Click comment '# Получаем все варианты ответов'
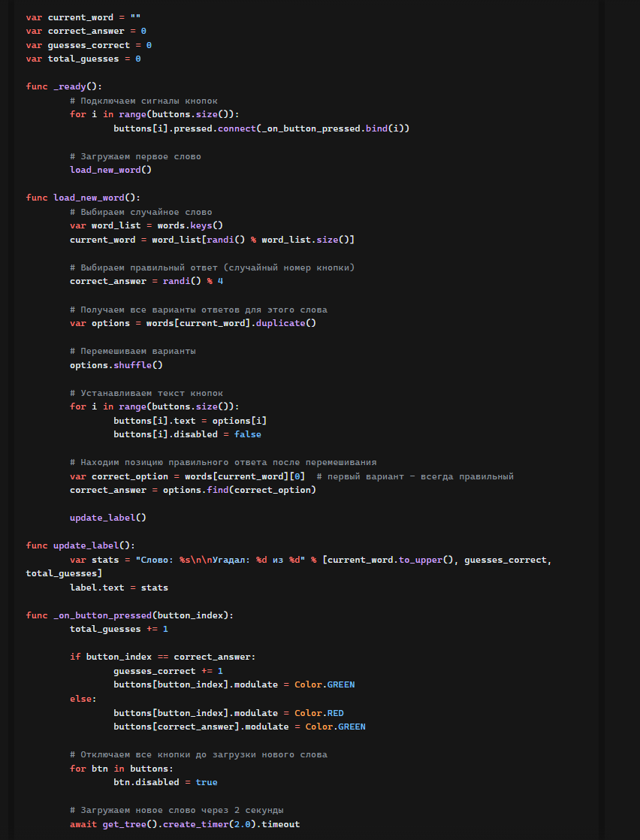The image size is (640, 840). coord(199,310)
